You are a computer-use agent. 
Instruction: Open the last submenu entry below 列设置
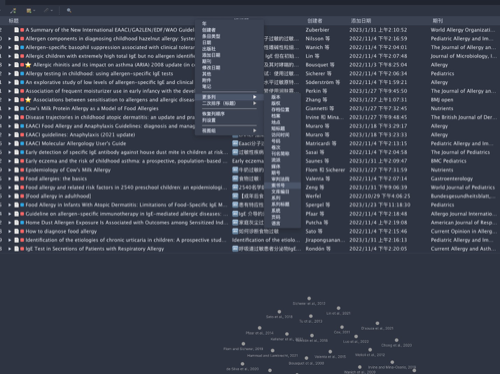(229, 131)
